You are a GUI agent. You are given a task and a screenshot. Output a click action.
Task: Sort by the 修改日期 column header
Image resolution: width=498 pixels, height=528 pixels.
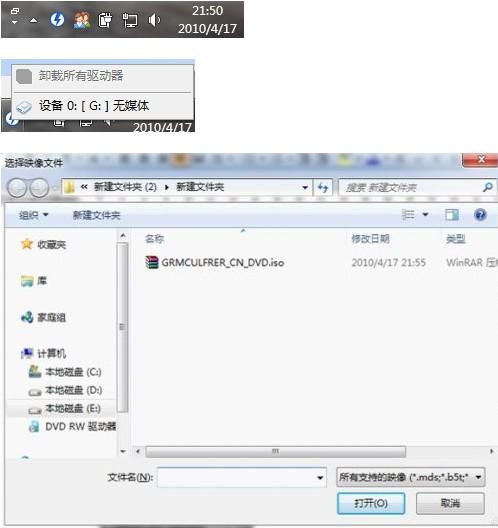point(370,239)
